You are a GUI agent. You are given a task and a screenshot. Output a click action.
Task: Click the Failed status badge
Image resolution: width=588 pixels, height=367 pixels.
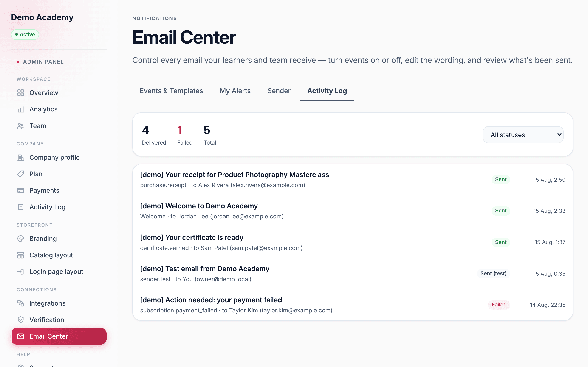coord(499,305)
